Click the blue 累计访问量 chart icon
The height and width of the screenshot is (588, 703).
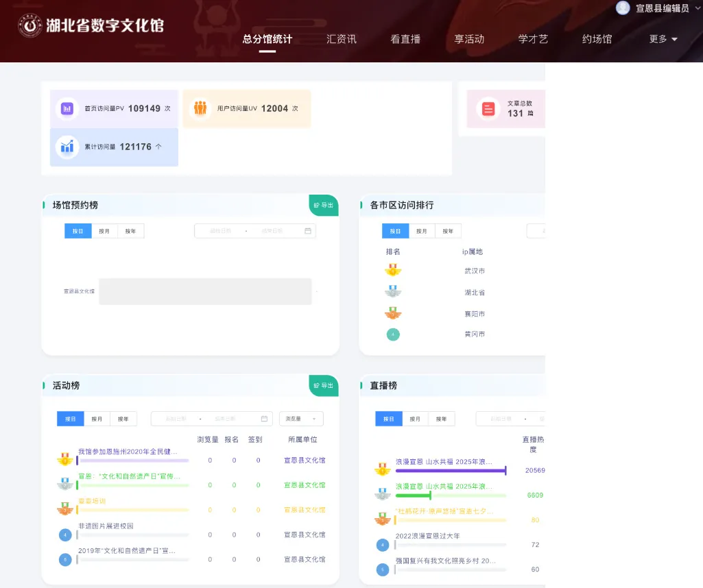67,147
